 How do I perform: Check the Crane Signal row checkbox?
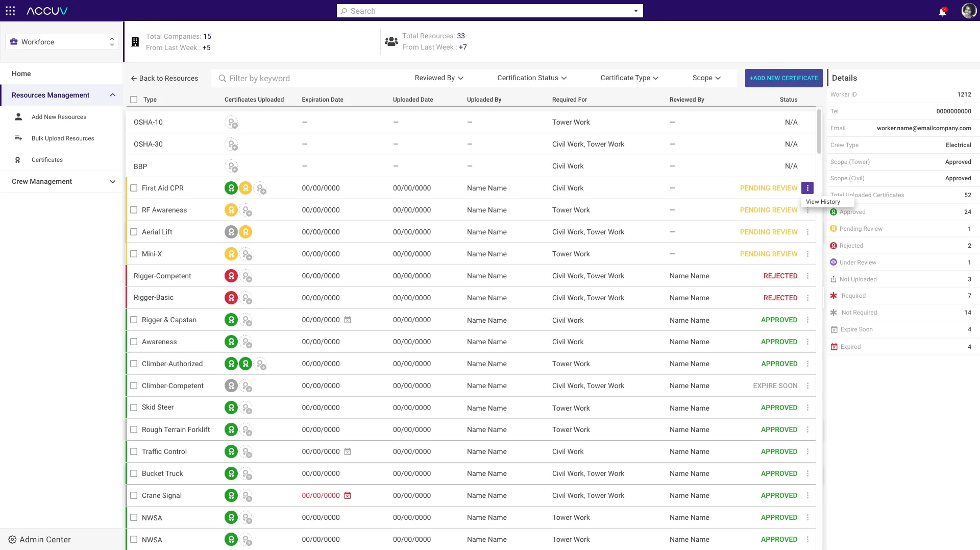tap(134, 495)
